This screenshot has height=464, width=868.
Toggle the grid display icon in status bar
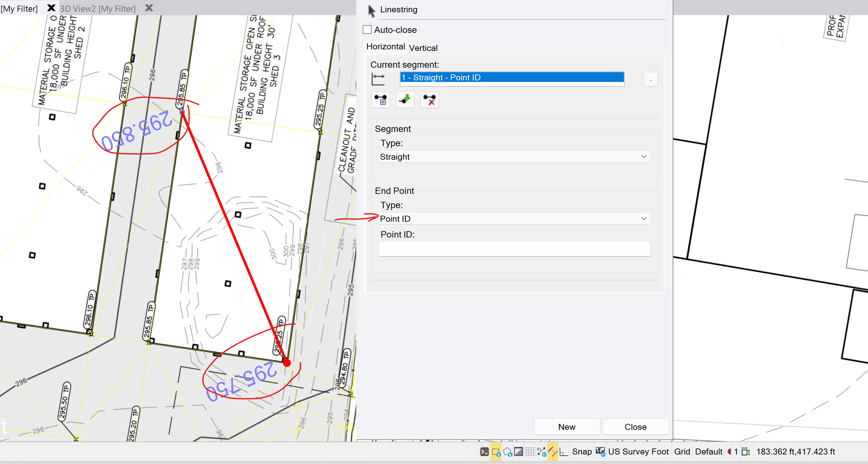click(x=530, y=452)
